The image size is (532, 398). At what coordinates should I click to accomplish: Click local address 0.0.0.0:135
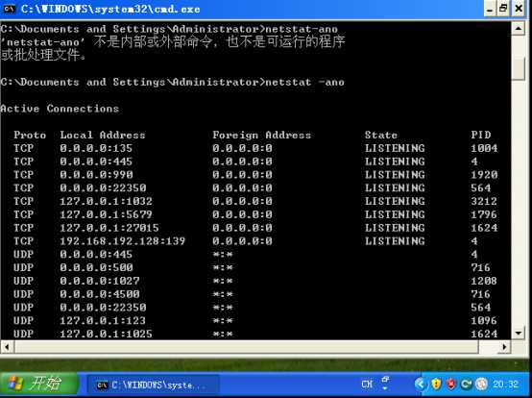(96, 148)
